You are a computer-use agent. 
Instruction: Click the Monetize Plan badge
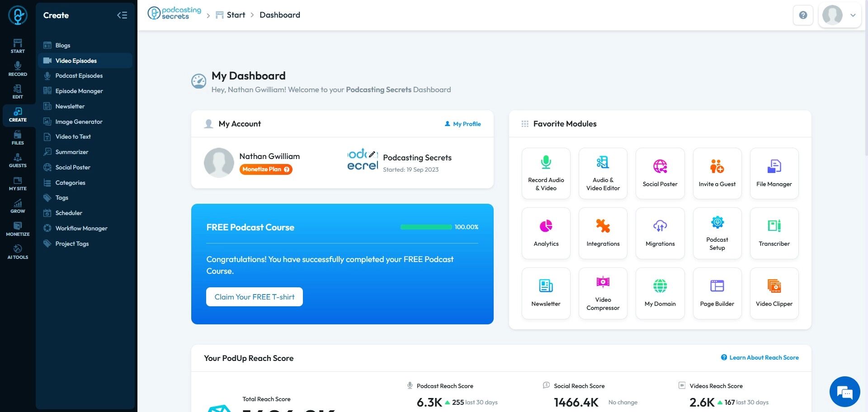pyautogui.click(x=266, y=169)
